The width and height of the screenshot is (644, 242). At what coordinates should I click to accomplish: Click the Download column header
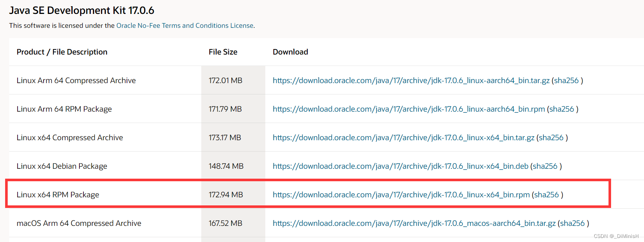pos(290,52)
